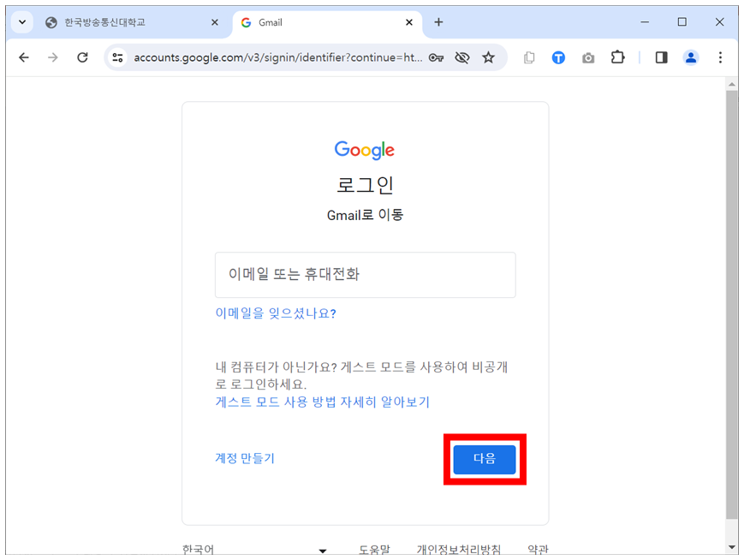Click the copy pages extension icon
Image resolution: width=744 pixels, height=560 pixels.
[529, 57]
